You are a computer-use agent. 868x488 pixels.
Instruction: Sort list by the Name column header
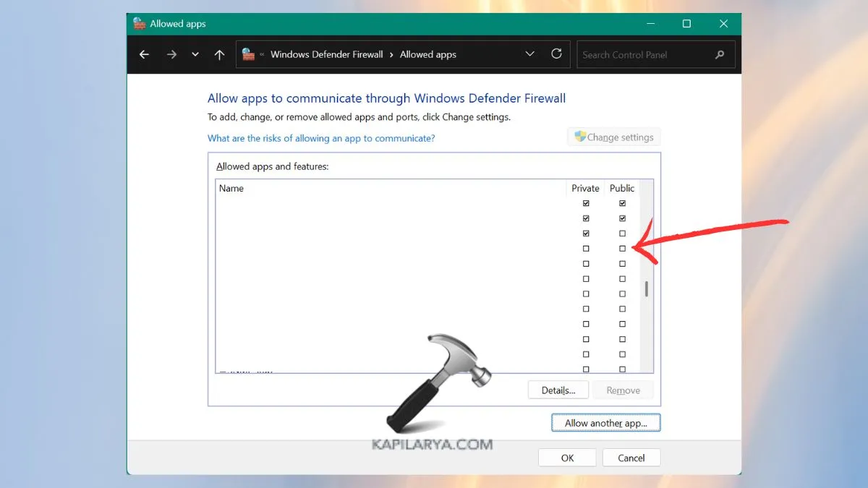click(391, 188)
